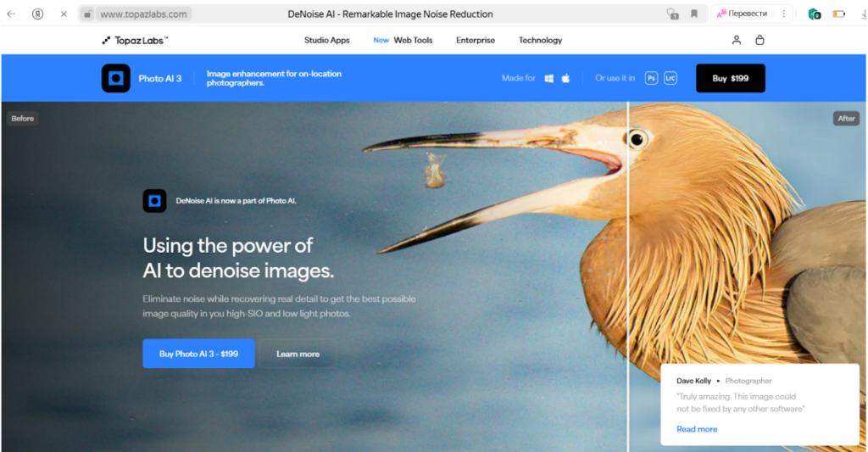Image resolution: width=868 pixels, height=452 pixels.
Task: Click the black Buy $199 button
Action: point(730,78)
